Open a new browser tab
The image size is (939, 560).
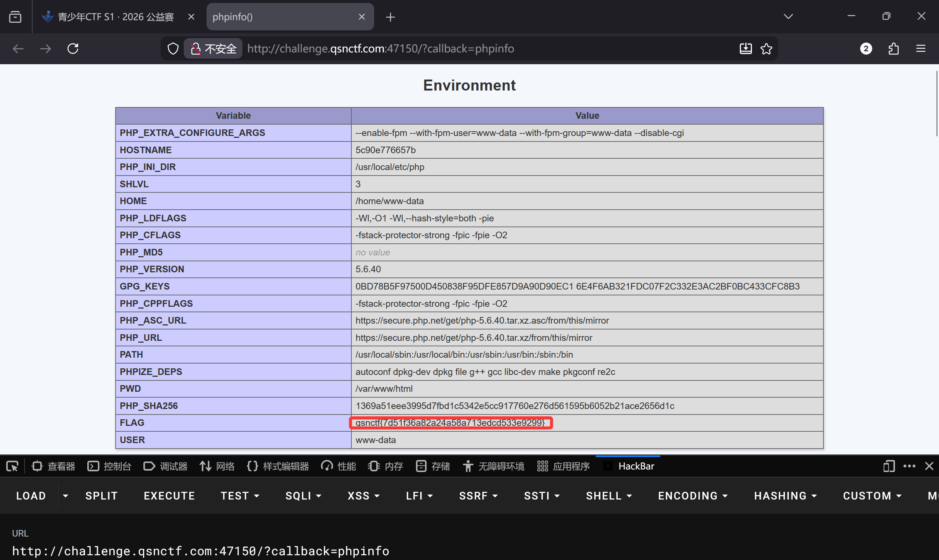click(390, 17)
